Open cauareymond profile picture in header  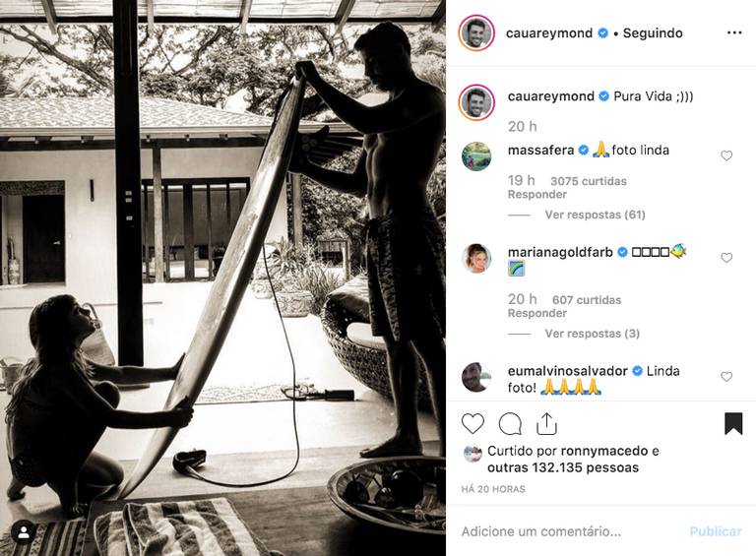click(476, 32)
